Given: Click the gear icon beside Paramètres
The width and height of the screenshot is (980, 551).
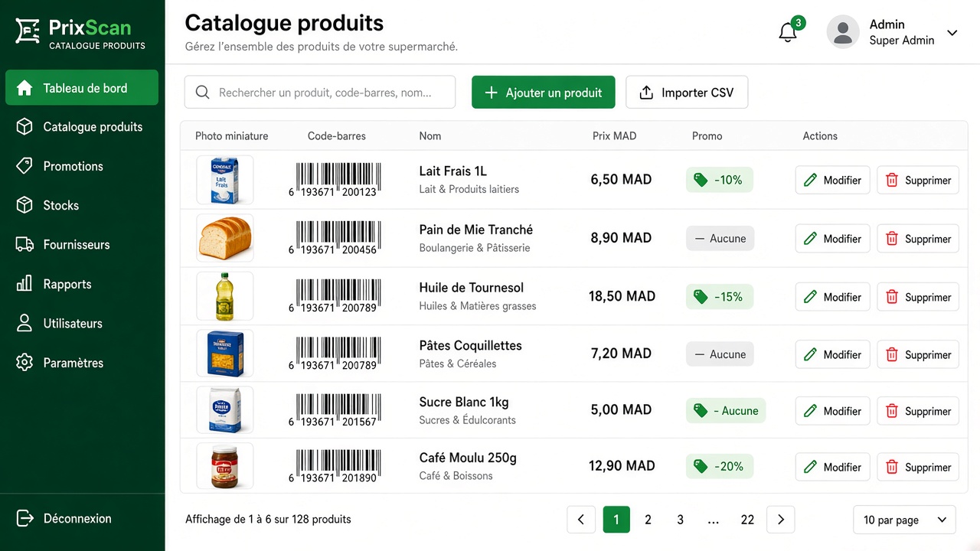Looking at the screenshot, I should point(24,363).
